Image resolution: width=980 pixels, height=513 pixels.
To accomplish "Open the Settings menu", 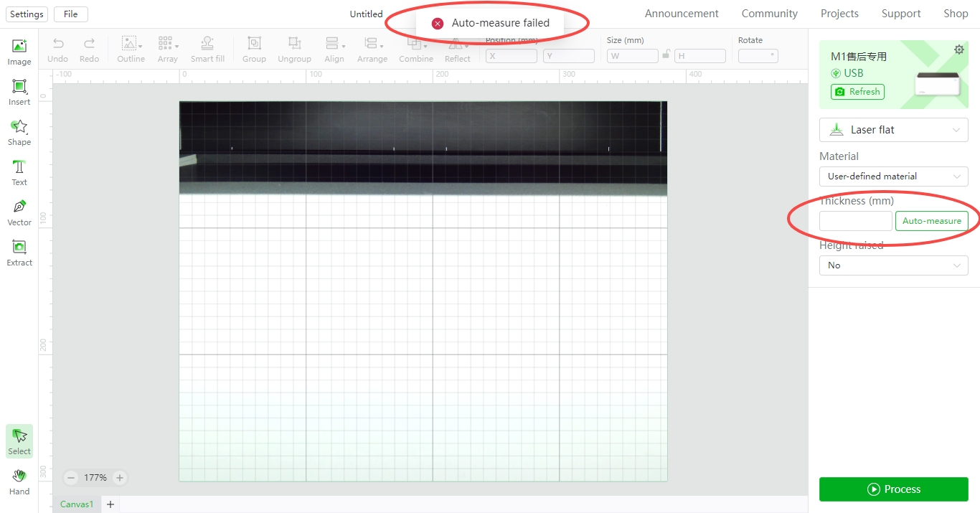I will (x=27, y=14).
